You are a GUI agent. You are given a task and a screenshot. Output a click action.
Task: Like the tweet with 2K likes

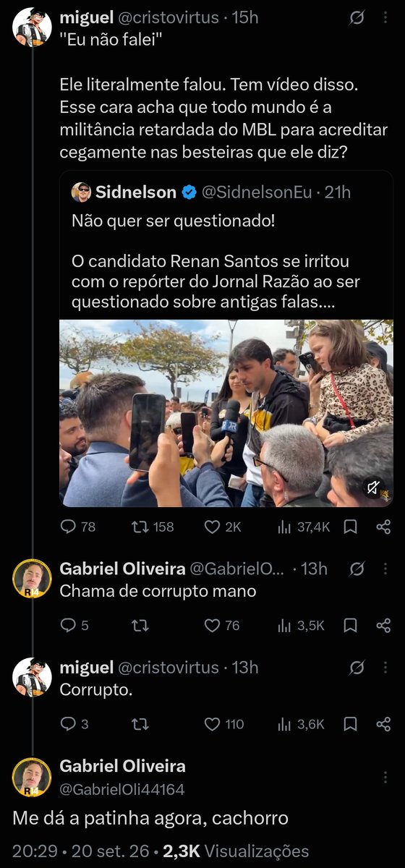(223, 527)
